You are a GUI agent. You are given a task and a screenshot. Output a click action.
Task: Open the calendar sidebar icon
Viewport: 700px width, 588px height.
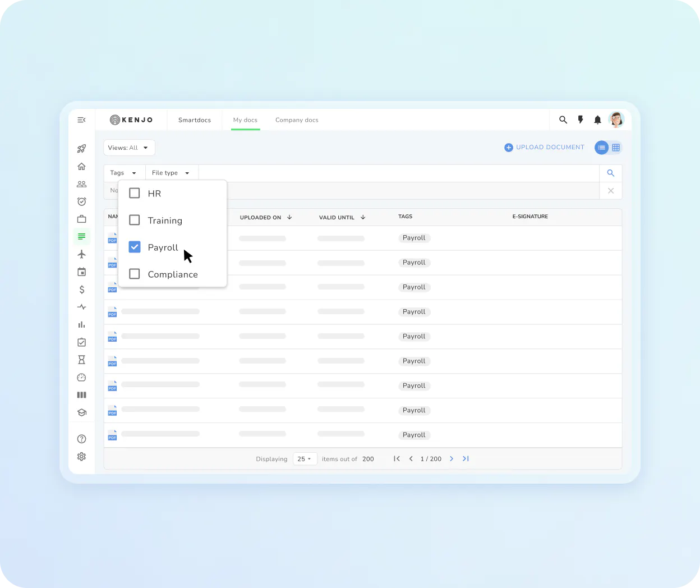pyautogui.click(x=81, y=272)
